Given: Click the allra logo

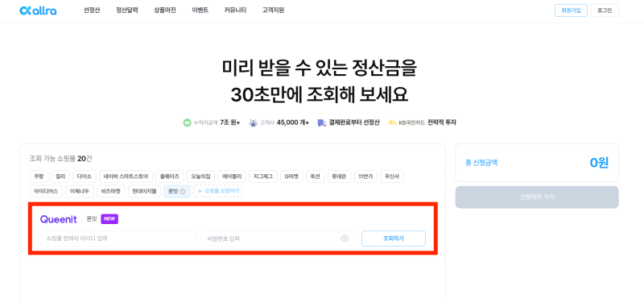Looking at the screenshot, I should [x=38, y=10].
